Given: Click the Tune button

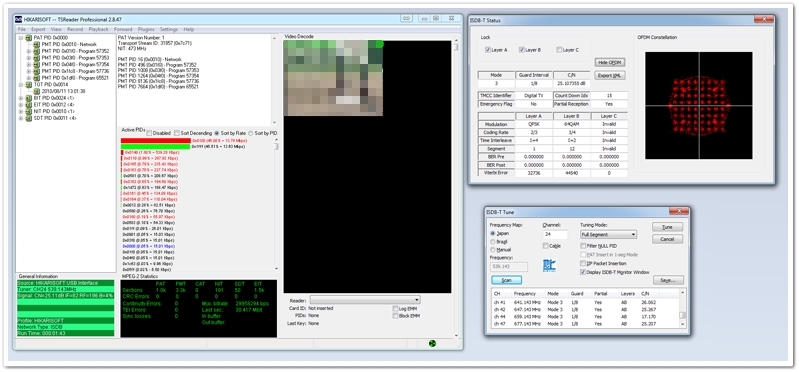Looking at the screenshot, I should tap(667, 227).
